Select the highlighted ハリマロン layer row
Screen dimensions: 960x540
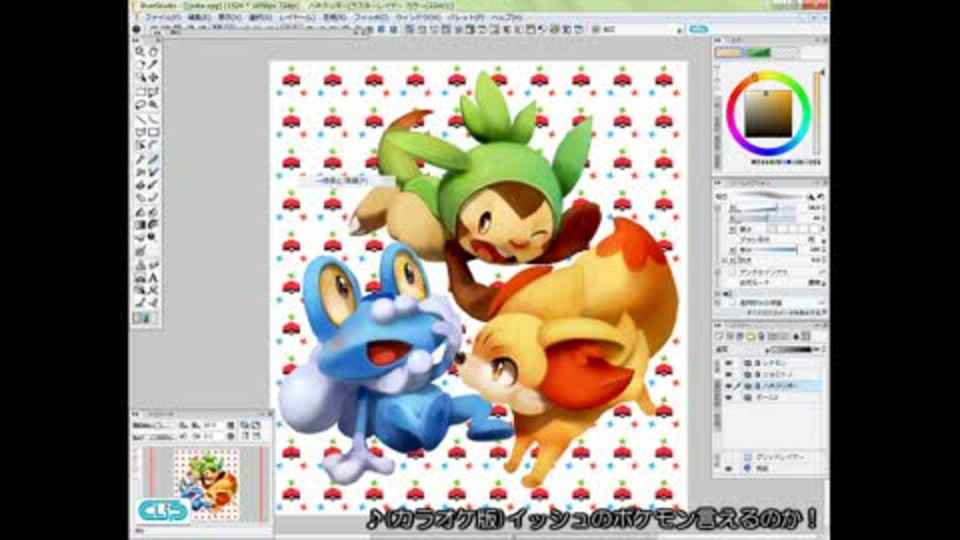coord(773,386)
